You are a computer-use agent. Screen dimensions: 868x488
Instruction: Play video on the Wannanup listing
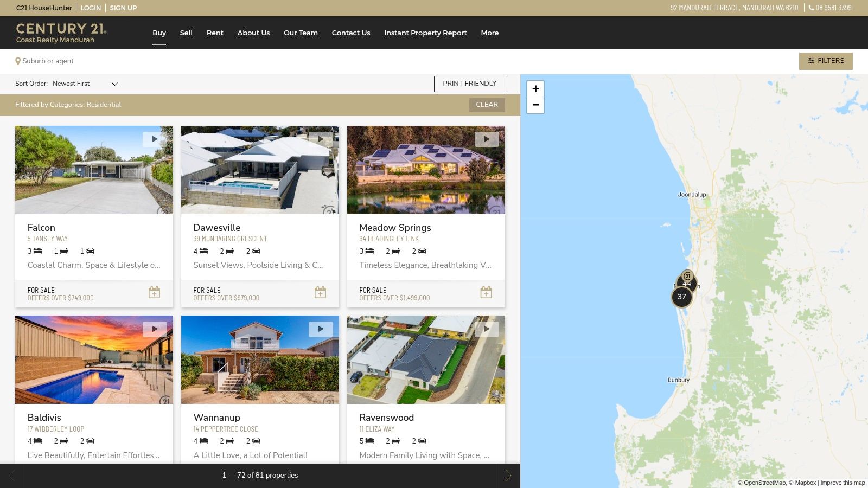click(321, 329)
